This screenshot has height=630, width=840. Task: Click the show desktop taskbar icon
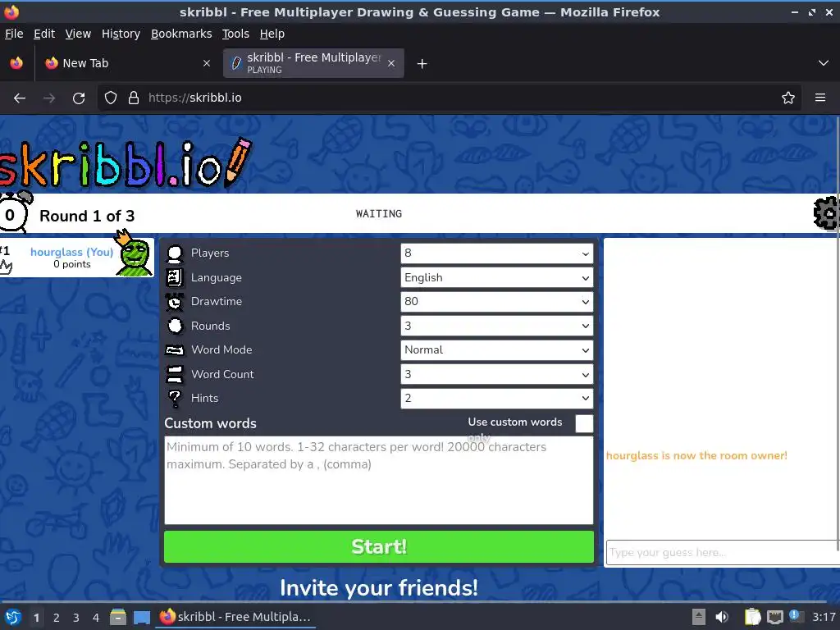142,617
